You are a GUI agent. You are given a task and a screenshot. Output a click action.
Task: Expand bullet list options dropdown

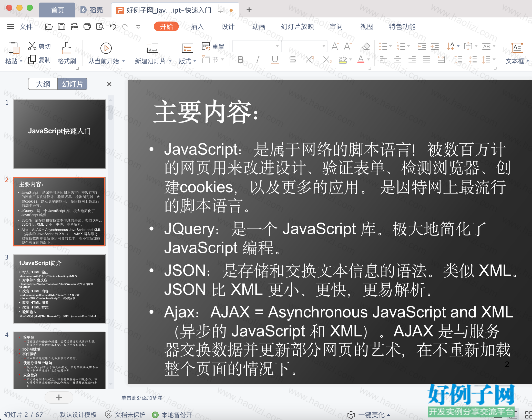(x=391, y=46)
